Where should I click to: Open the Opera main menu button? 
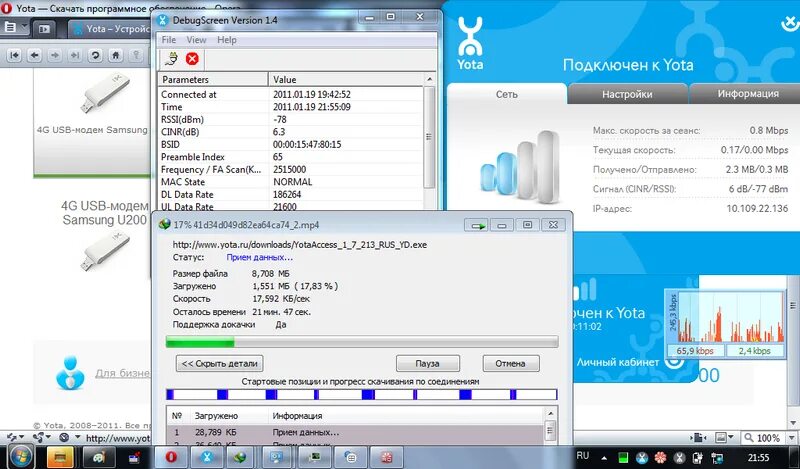pyautogui.click(x=14, y=28)
